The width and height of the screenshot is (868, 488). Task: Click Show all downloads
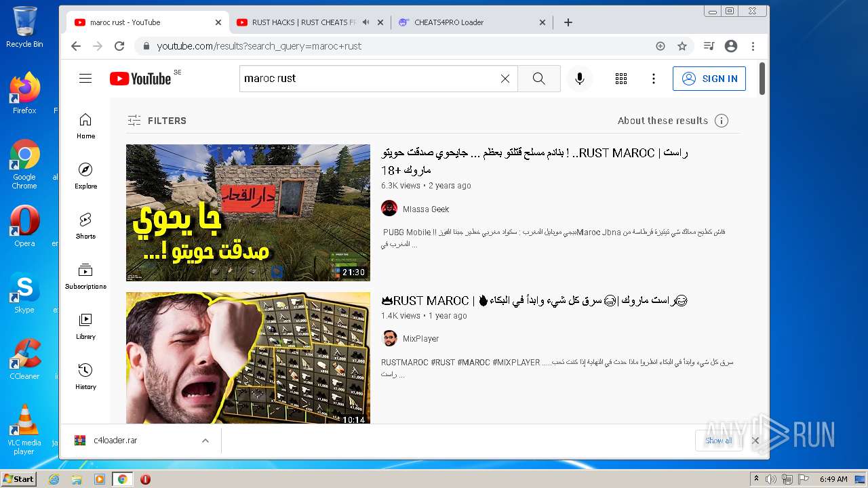pos(718,441)
